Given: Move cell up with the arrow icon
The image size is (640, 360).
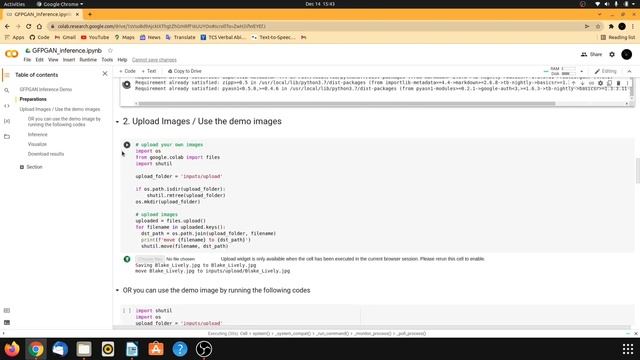Looking at the screenshot, I should coord(573,83).
